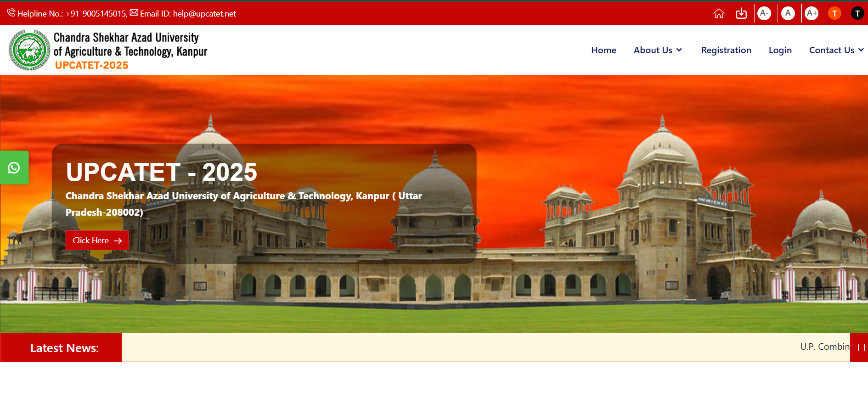This screenshot has height=419, width=868.
Task: Click the helpline phone number
Action: pyautogui.click(x=96, y=14)
